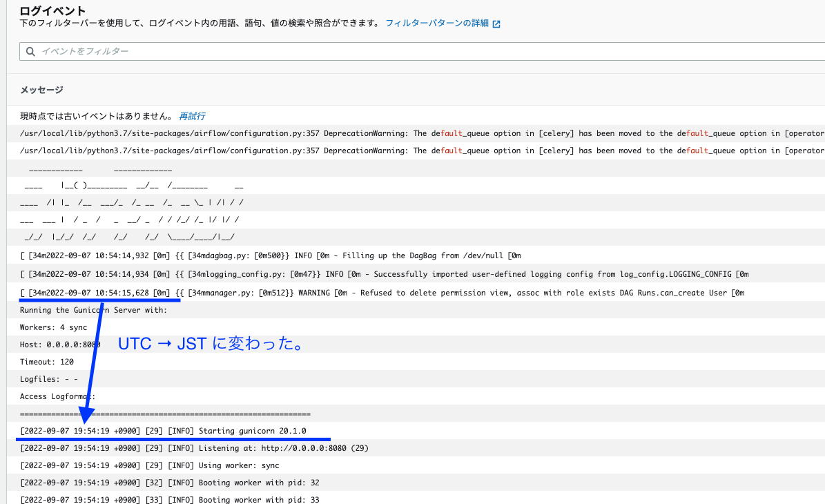Select the 'Refused to delete permission view' warning row
The width and height of the screenshot is (825, 504).
416,293
